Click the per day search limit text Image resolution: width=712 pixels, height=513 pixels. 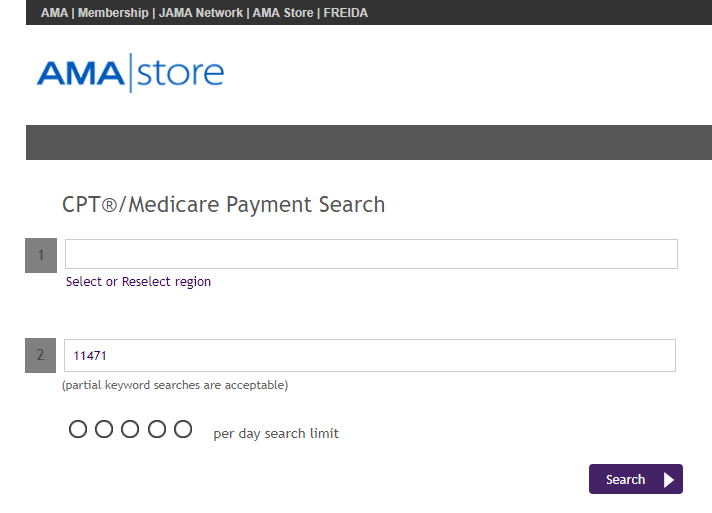coord(276,434)
